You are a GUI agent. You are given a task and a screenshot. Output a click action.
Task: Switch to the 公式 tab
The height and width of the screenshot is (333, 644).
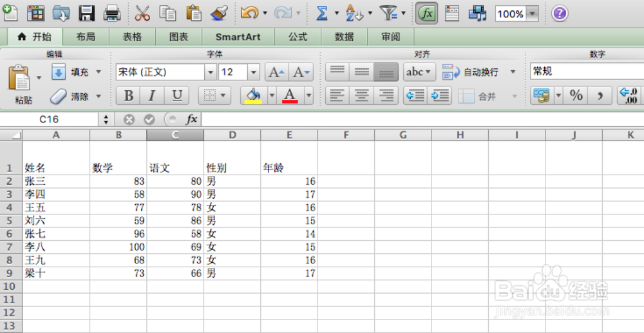pyautogui.click(x=298, y=37)
